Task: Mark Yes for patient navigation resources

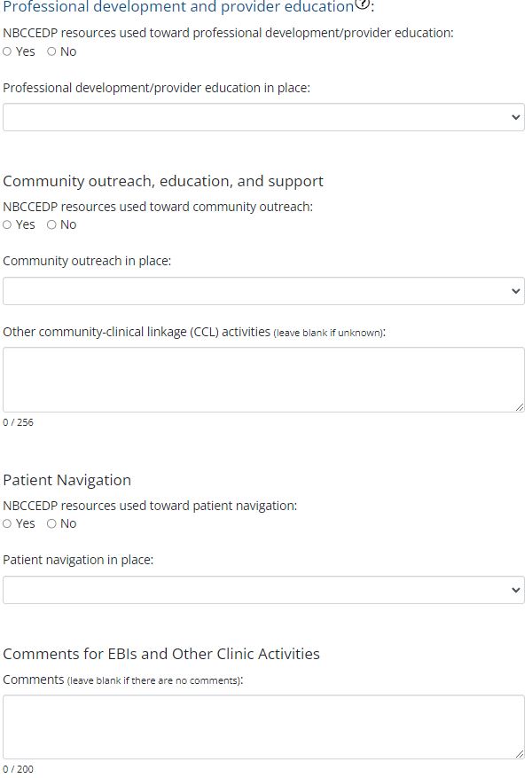Action: click(8, 524)
